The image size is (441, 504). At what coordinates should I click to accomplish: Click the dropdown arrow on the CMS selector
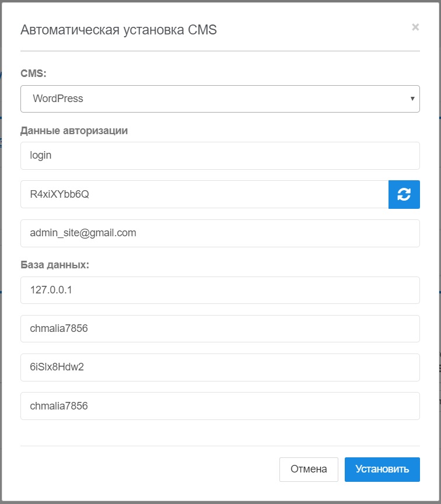(x=412, y=99)
